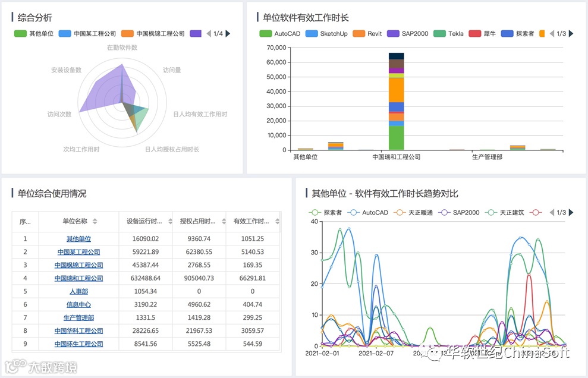The image size is (588, 378).
Task: Go back a legend page in 趋势对比 chart
Action: click(x=552, y=213)
